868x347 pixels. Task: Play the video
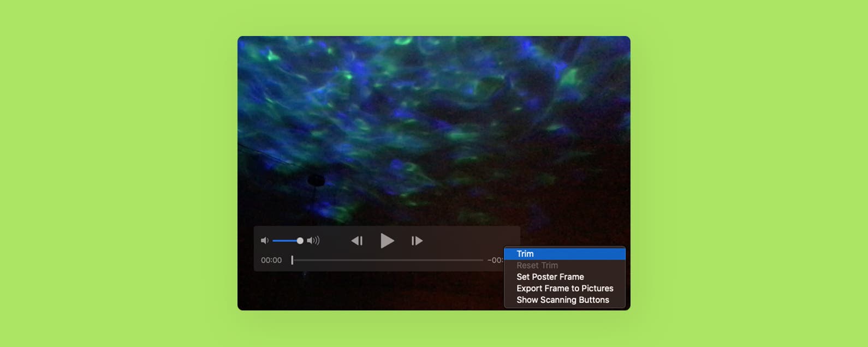coord(387,241)
